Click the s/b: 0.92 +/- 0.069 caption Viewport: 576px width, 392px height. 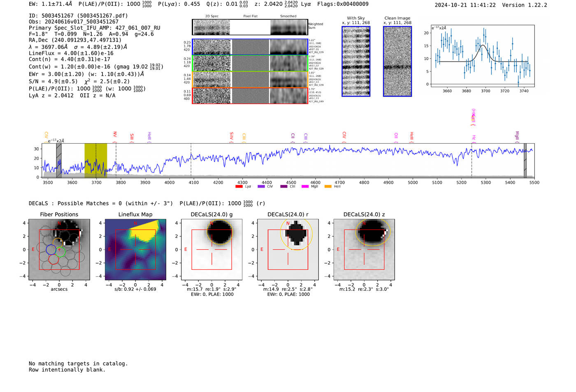pyautogui.click(x=135, y=289)
